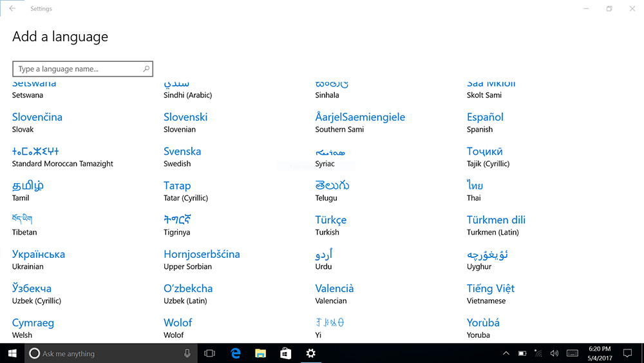Select Türkçe (Turkish) language
644x363 pixels.
(331, 220)
